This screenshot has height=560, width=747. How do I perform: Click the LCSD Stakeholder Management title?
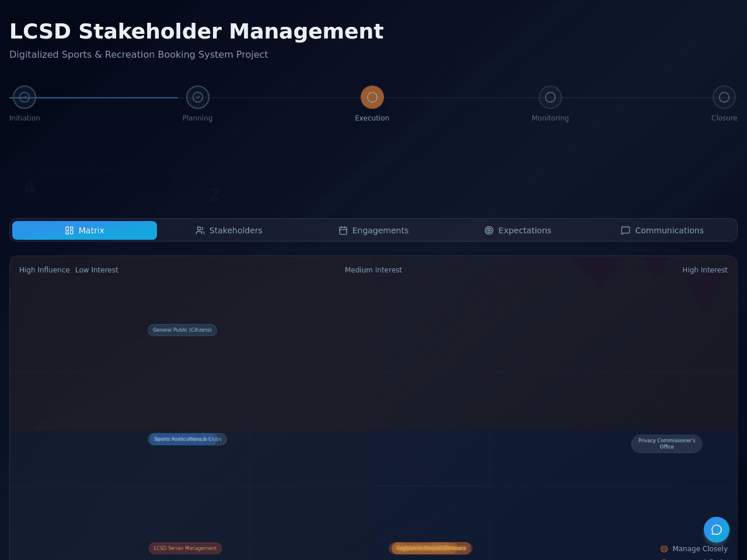pos(197,32)
